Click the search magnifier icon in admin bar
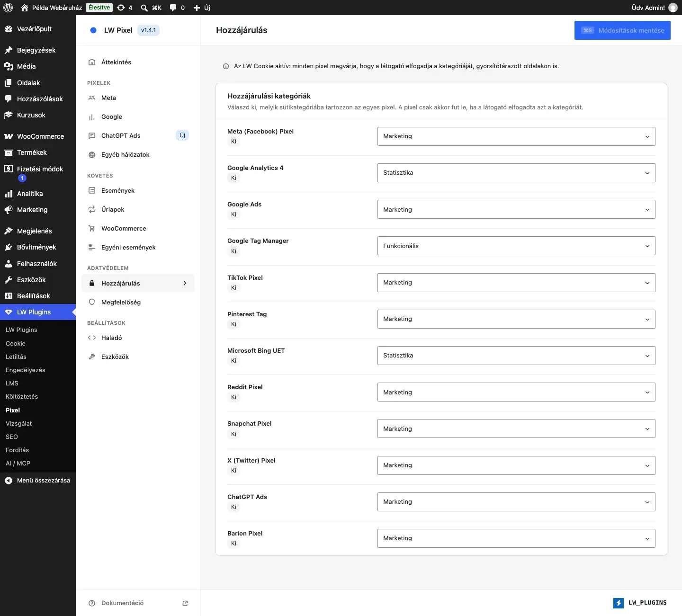 (144, 8)
